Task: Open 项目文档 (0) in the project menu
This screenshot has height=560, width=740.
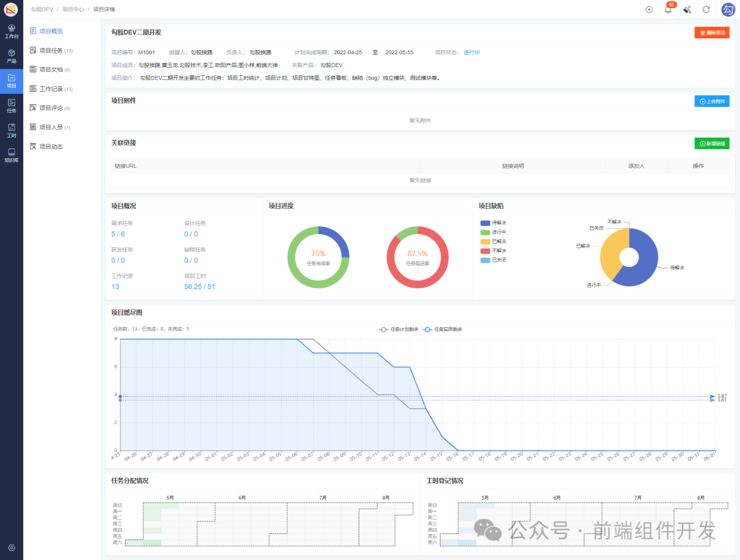Action: pos(49,69)
